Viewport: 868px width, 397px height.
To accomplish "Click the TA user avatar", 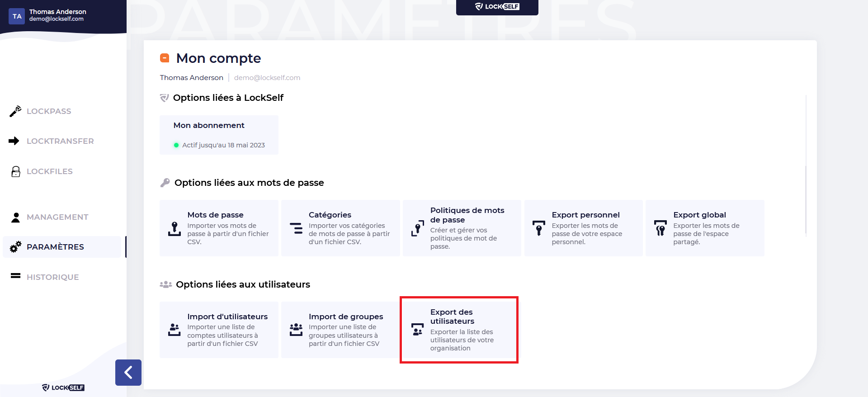I will 17,16.
